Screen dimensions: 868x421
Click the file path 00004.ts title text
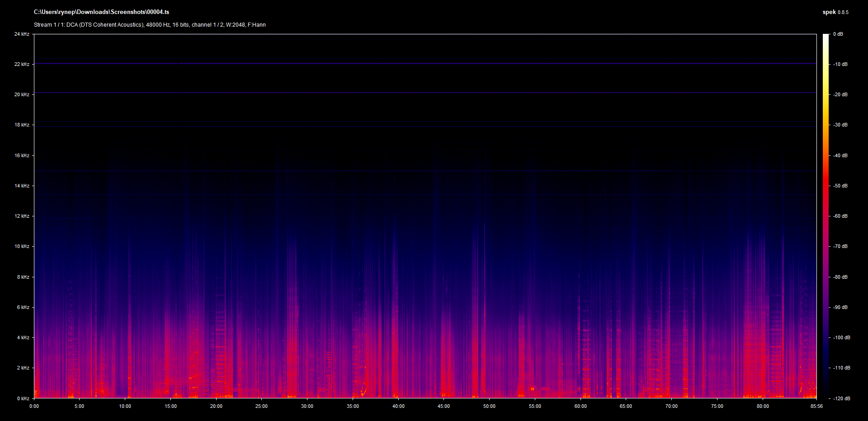(101, 12)
